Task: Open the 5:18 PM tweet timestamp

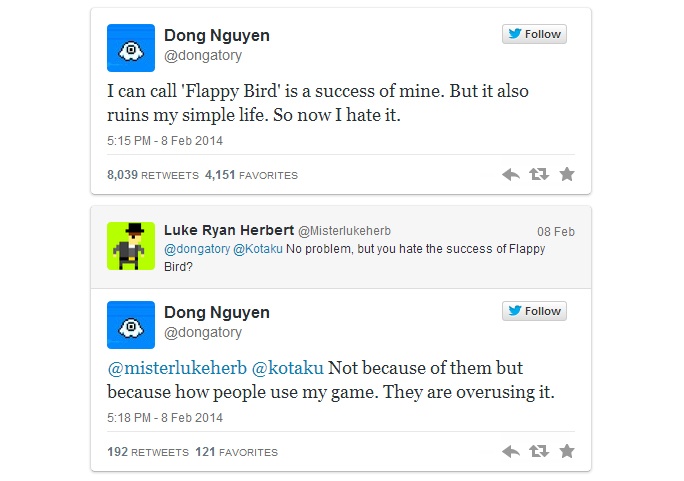Action: tap(165, 417)
